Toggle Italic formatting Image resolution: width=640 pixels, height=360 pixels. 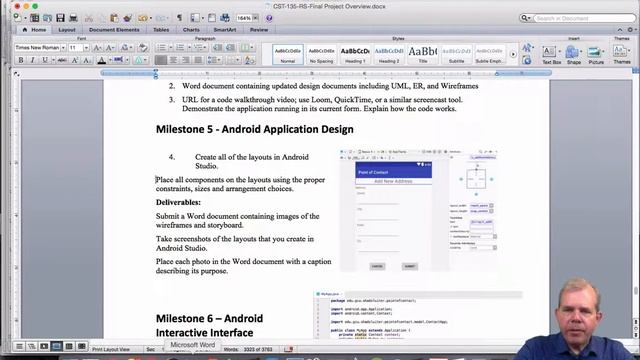[x=33, y=60]
